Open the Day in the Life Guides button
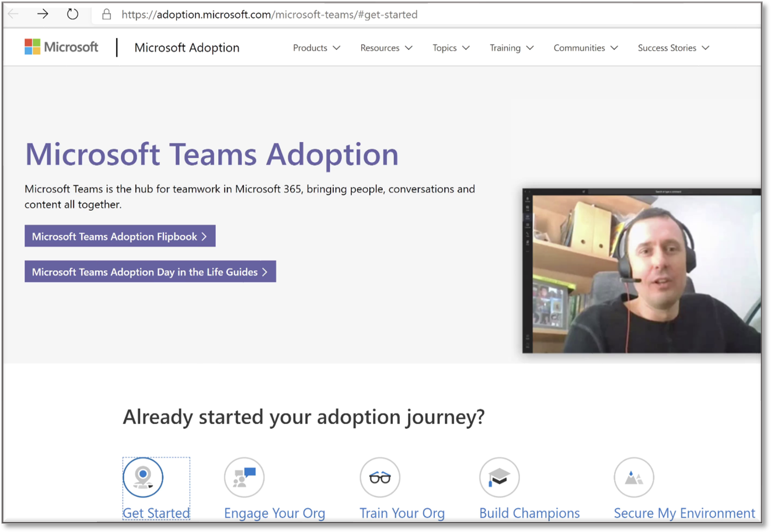 pos(150,272)
